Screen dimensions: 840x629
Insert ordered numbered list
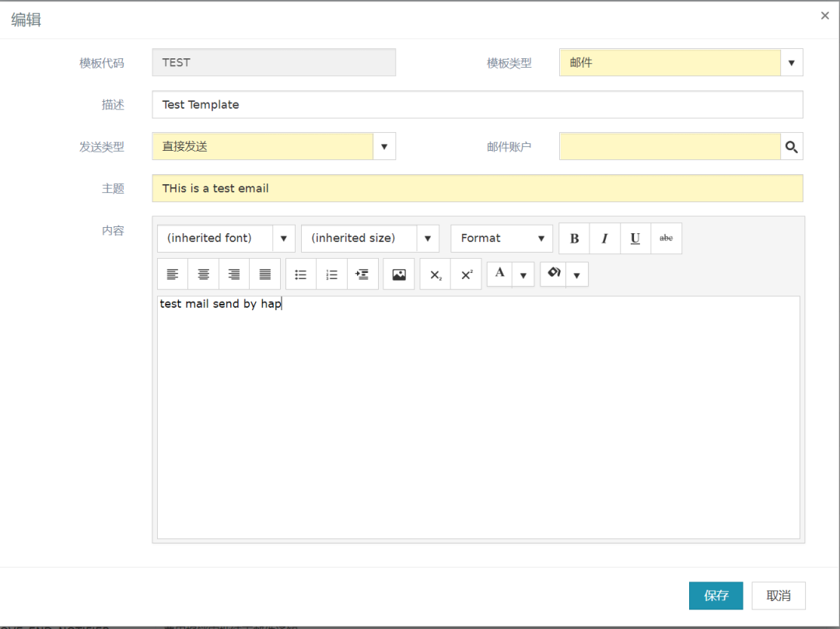point(331,274)
